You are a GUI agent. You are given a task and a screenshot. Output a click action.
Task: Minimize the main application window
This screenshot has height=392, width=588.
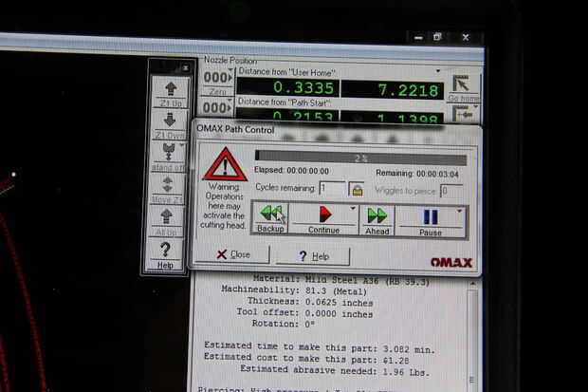point(419,38)
